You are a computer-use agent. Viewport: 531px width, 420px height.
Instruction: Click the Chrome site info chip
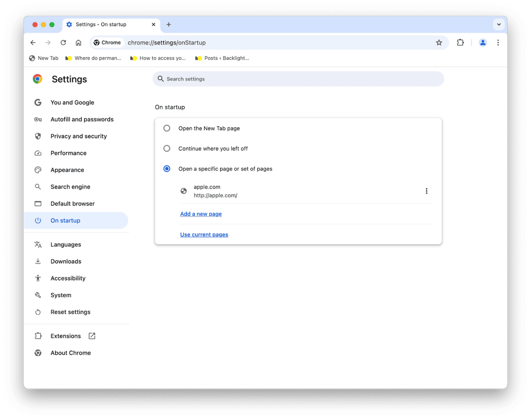(107, 43)
